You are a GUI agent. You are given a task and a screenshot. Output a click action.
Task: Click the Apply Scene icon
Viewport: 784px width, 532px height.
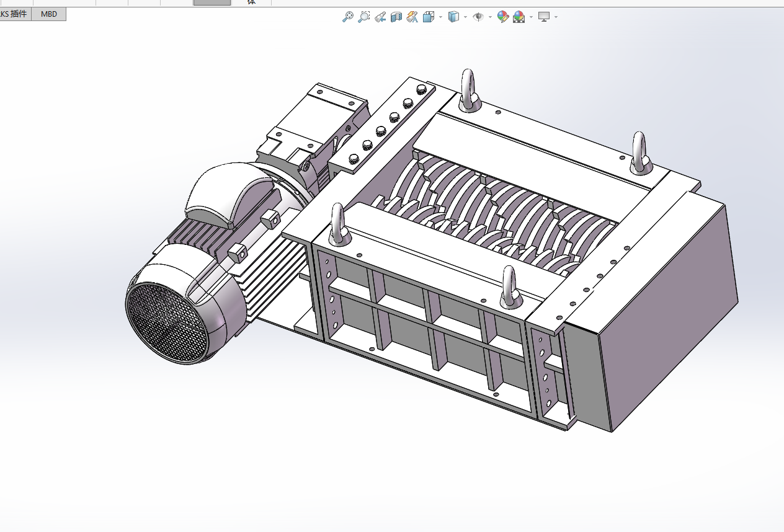tap(519, 17)
